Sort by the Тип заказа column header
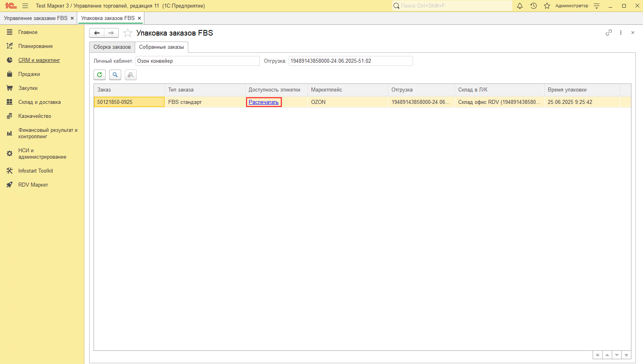 point(205,90)
